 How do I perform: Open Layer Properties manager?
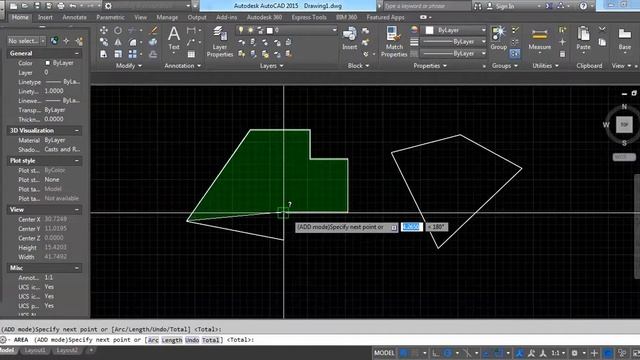click(x=220, y=41)
